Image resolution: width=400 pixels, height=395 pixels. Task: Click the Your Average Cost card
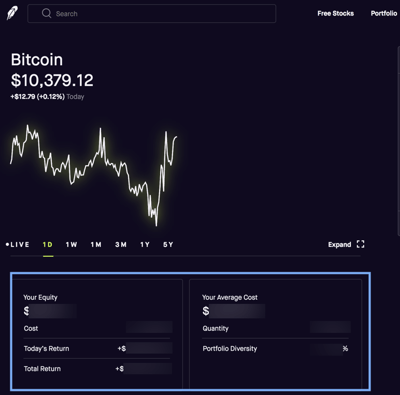click(275, 334)
